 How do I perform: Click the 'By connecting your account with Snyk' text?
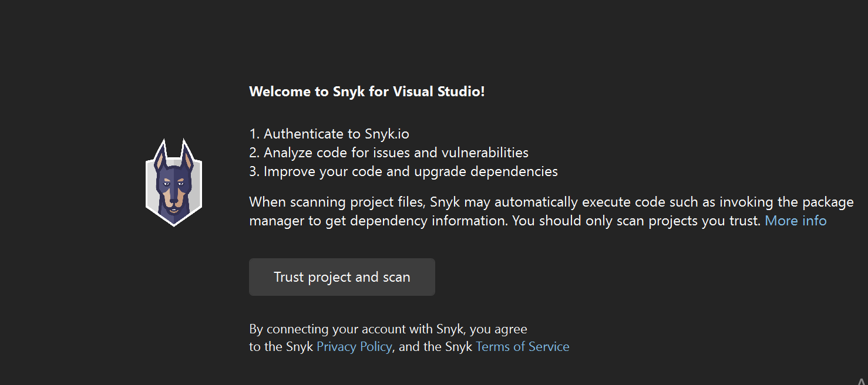[388, 329]
